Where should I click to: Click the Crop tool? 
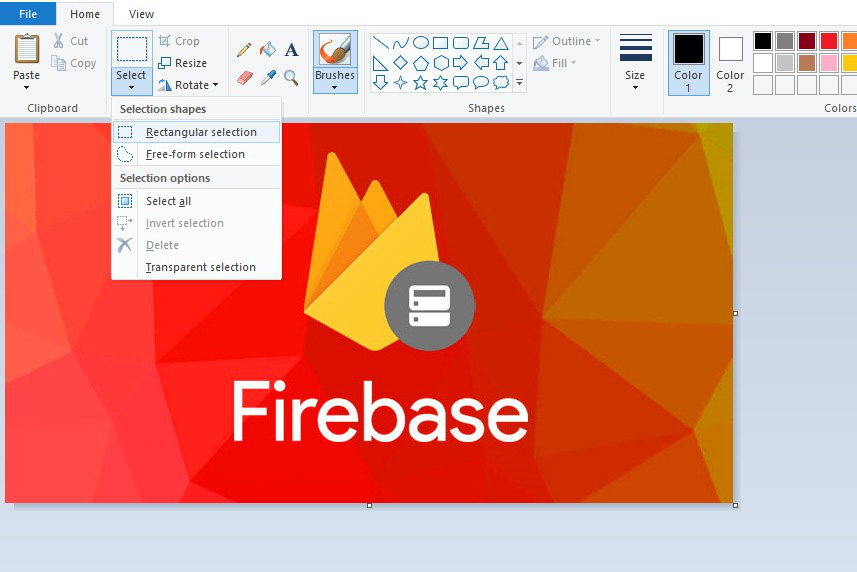[179, 41]
